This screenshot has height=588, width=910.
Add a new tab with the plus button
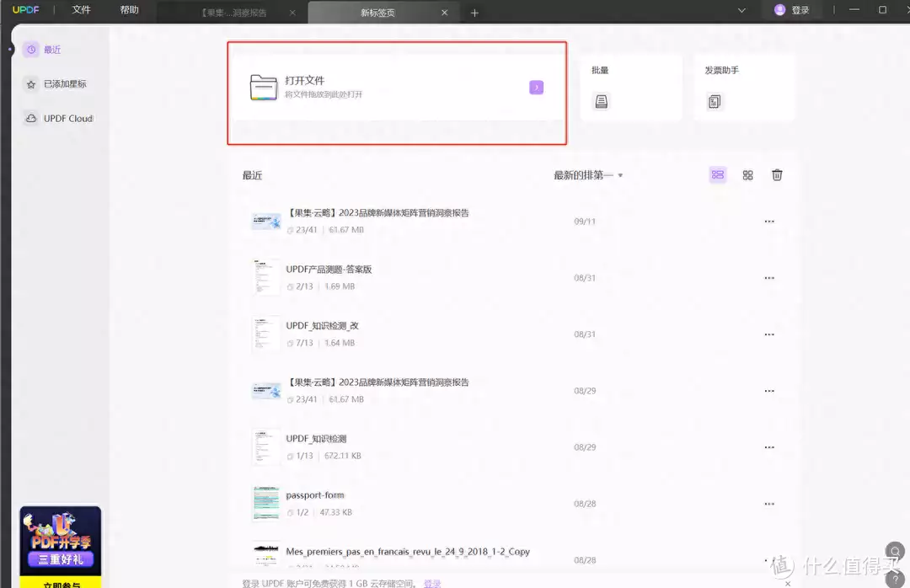pos(474,13)
